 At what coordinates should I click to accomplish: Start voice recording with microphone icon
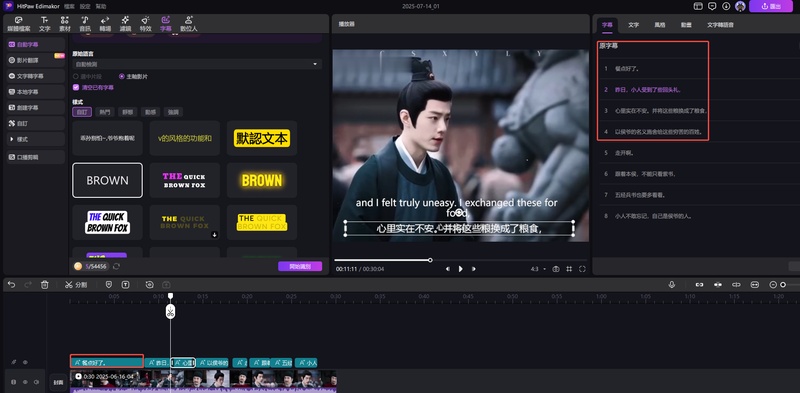tap(672, 284)
